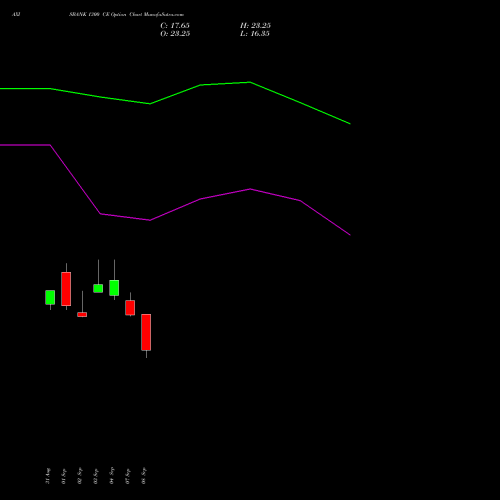Click the low price value L: 16.35

click(255, 34)
